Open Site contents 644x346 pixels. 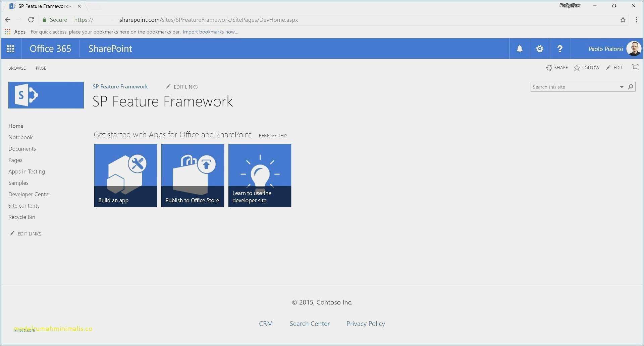click(24, 206)
